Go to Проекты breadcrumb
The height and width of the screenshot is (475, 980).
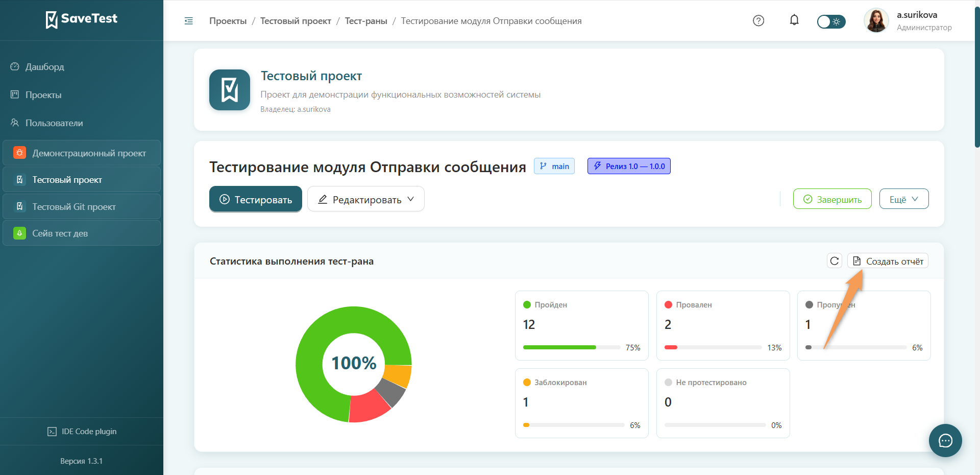click(x=228, y=21)
